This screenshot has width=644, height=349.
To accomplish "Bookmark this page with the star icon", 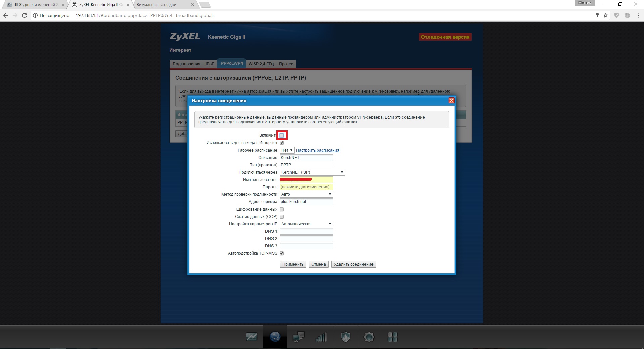I will click(606, 15).
